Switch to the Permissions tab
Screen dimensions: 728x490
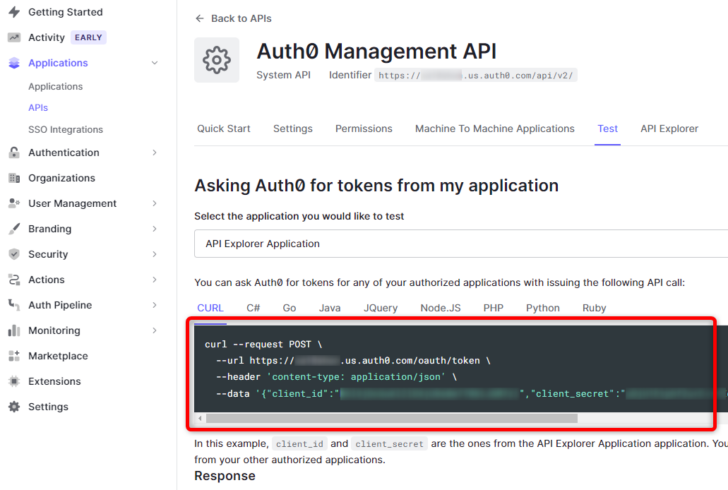(363, 129)
